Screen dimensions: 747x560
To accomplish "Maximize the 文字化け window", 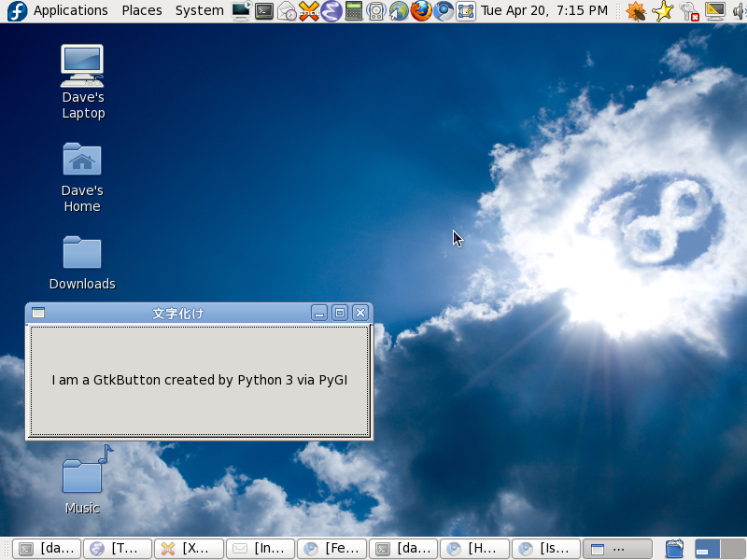I will tap(340, 313).
